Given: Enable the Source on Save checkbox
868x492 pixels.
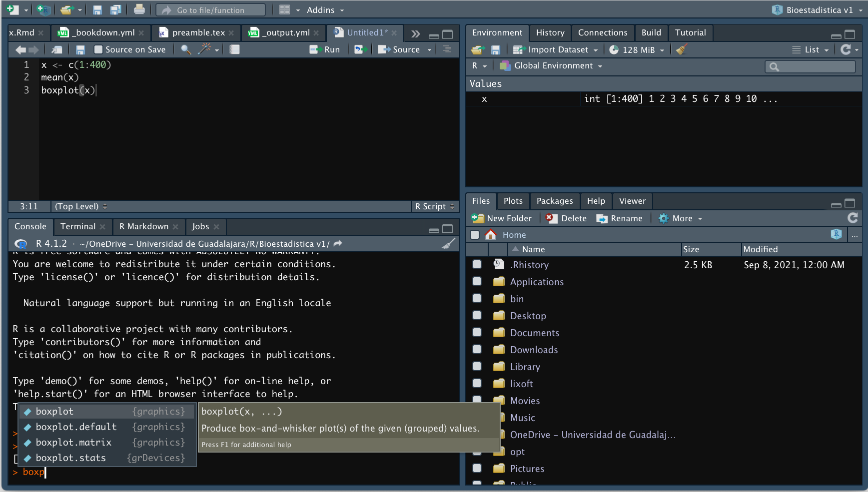Looking at the screenshot, I should click(98, 49).
